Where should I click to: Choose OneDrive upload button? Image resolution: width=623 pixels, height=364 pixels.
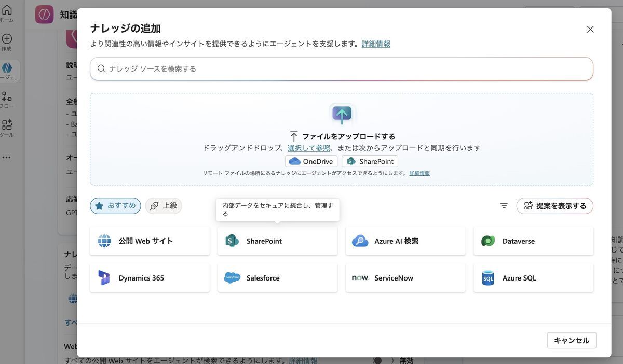point(311,161)
